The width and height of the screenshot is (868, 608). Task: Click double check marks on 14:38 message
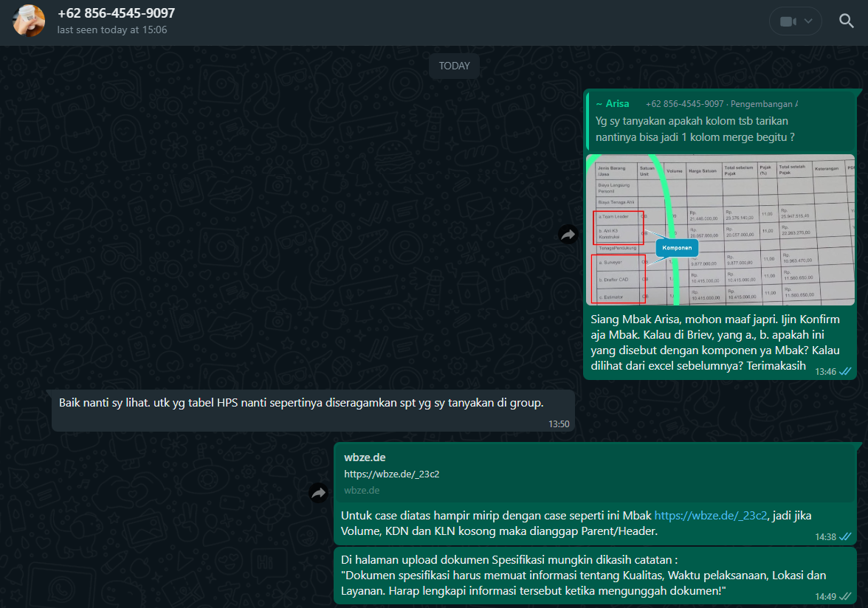pos(847,537)
